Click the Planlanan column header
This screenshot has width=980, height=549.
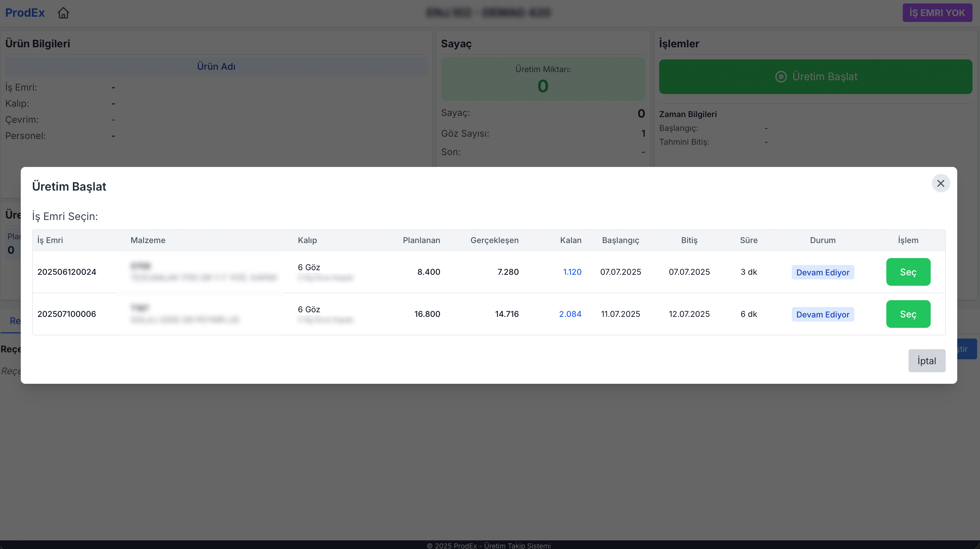tap(421, 240)
